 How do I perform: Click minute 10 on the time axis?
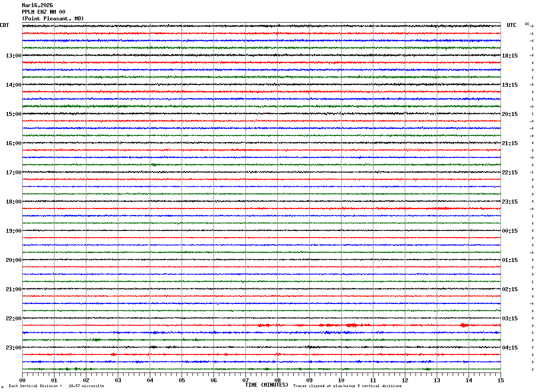[341, 380]
